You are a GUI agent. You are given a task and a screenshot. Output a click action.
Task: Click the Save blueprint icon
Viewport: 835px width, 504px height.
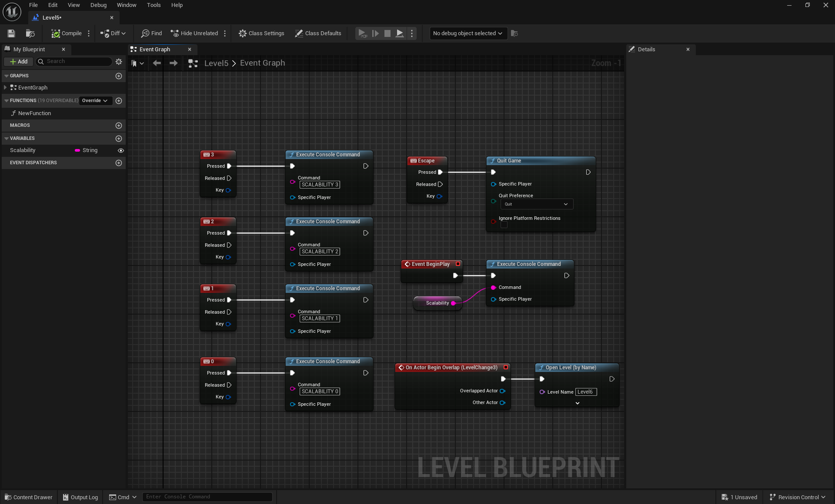[11, 33]
